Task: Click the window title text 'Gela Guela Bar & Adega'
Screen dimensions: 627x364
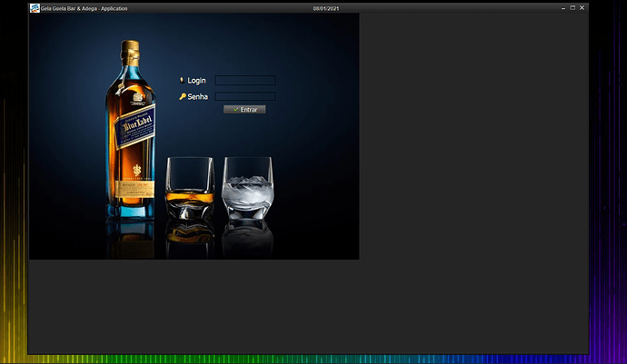Action: [x=69, y=8]
